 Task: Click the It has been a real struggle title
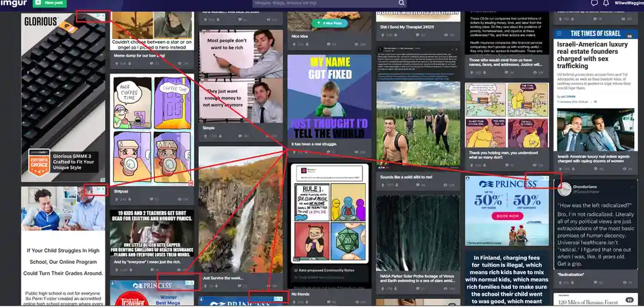[314, 145]
